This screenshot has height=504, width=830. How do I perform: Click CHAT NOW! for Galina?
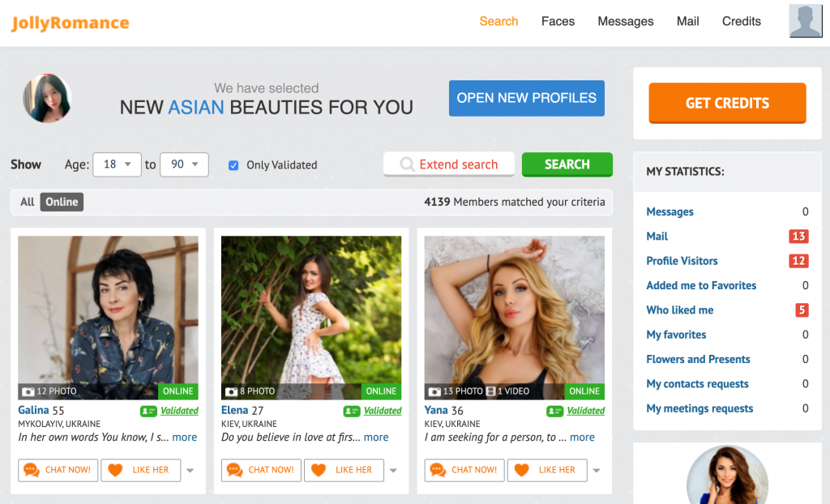coord(58,470)
